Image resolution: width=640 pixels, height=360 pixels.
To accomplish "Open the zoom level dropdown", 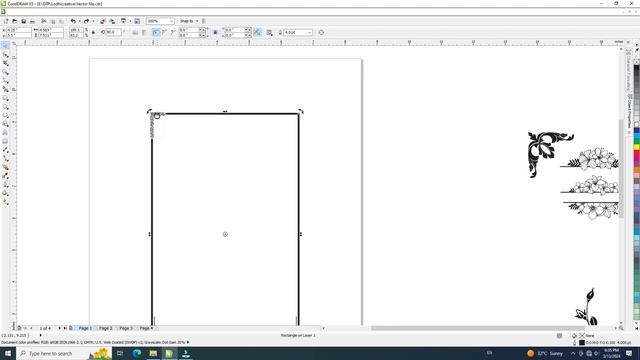I will [171, 21].
